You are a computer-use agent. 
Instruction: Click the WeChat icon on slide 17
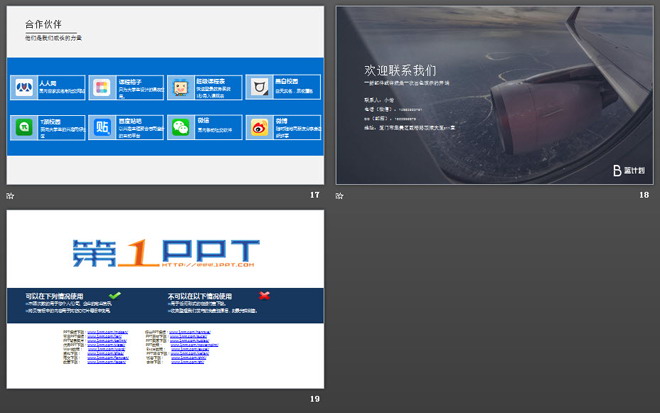point(181,127)
